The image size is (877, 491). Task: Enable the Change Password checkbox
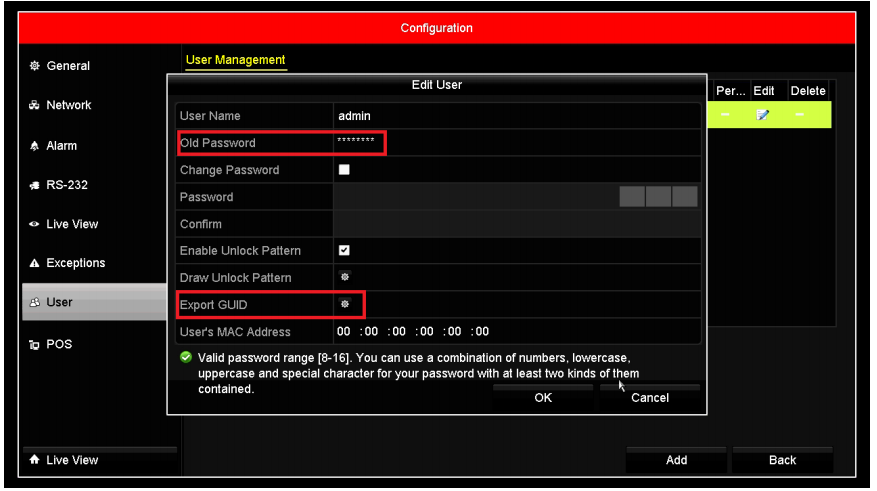pos(345,170)
